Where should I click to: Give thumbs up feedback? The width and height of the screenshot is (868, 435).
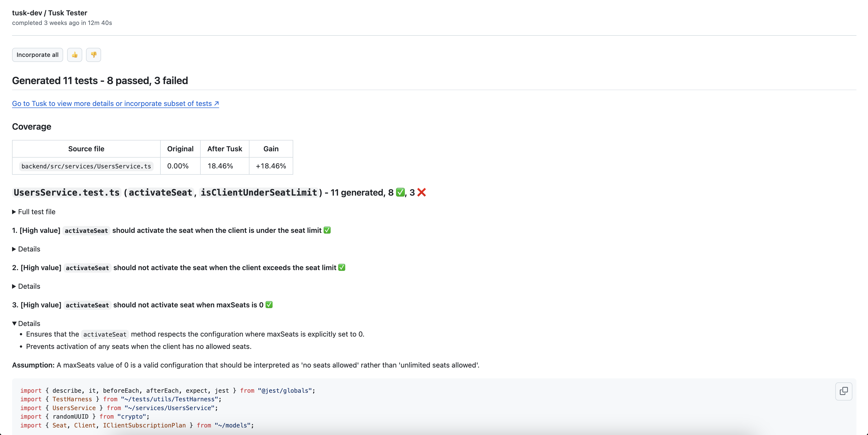74,55
